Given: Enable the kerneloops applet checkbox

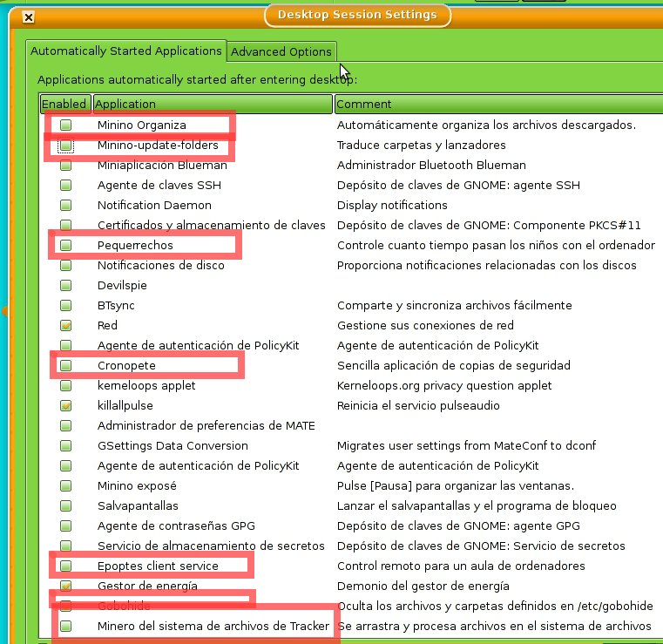Looking at the screenshot, I should coord(65,386).
